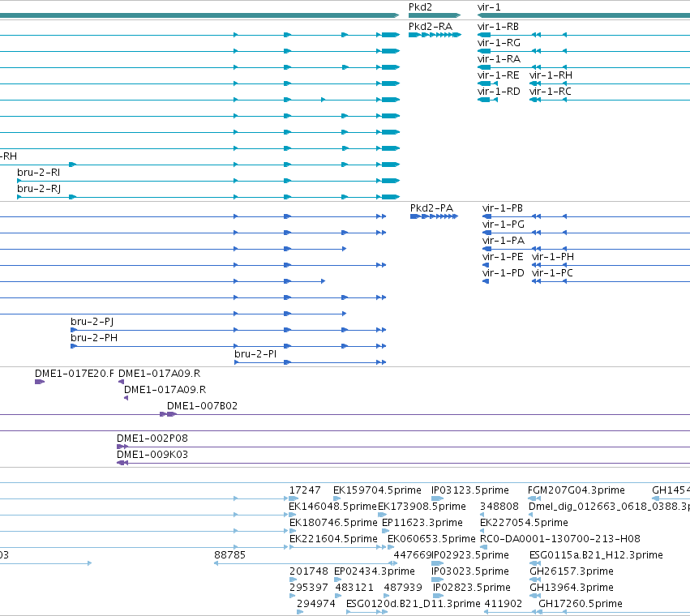Select the Pkd2 gene label

(x=420, y=7)
